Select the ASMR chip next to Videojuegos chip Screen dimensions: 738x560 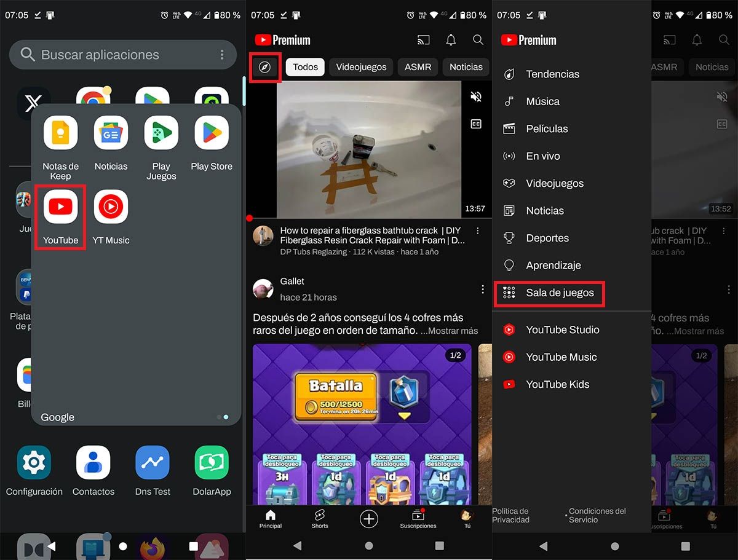(418, 67)
